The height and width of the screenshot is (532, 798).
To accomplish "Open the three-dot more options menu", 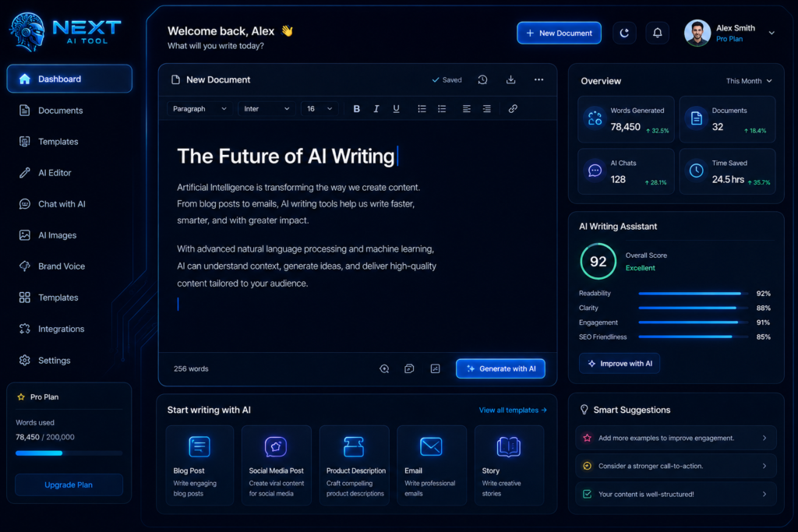I will (538, 80).
